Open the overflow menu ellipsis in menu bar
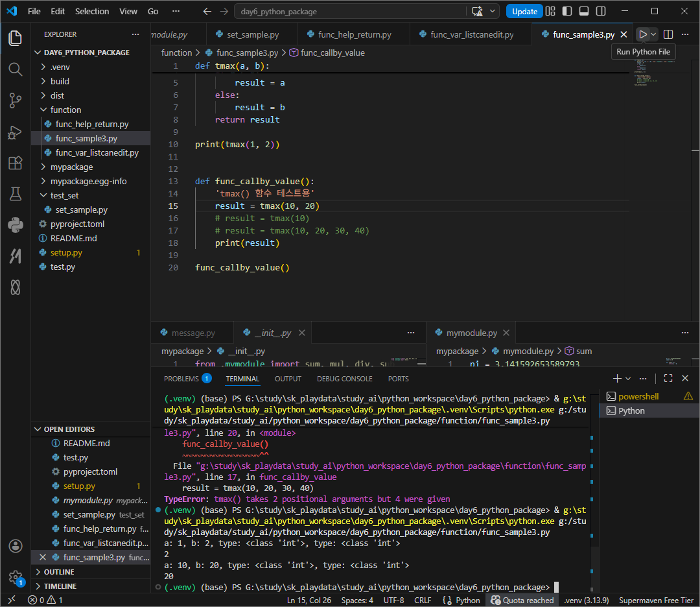 [176, 11]
